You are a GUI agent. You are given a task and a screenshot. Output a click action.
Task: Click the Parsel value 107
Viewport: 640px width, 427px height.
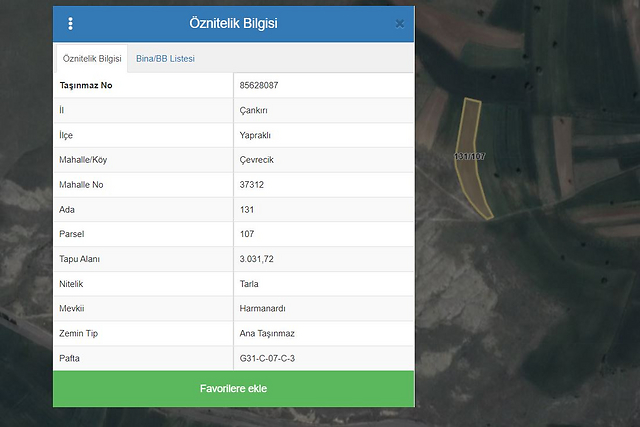click(x=247, y=235)
